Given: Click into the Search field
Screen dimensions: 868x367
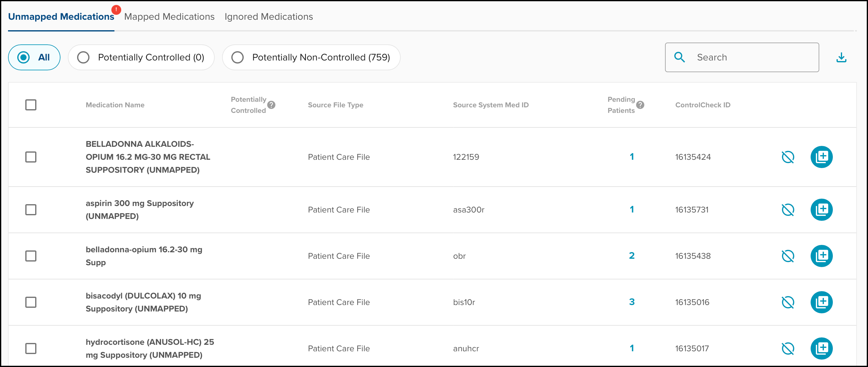Looking at the screenshot, I should coord(751,58).
